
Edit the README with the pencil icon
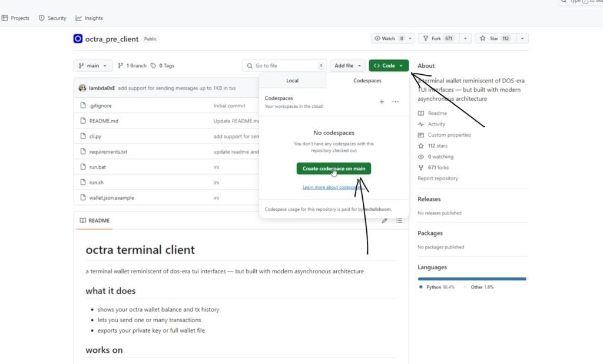point(384,220)
